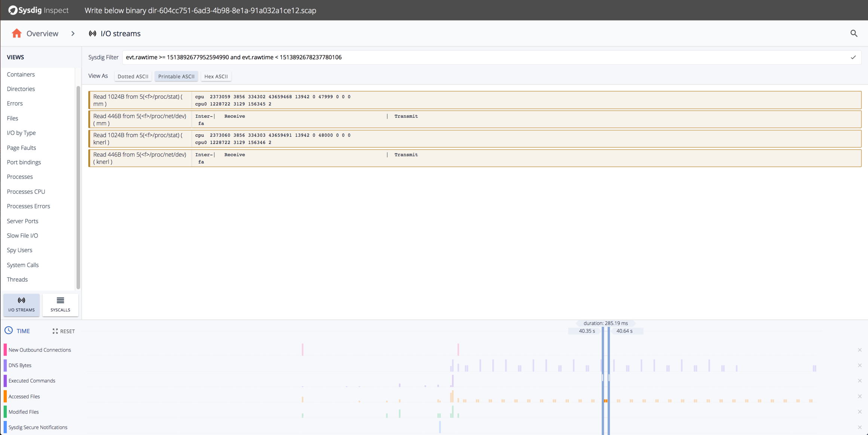868x435 pixels.
Task: Select /proc/stat read by knerl
Action: coord(475,138)
